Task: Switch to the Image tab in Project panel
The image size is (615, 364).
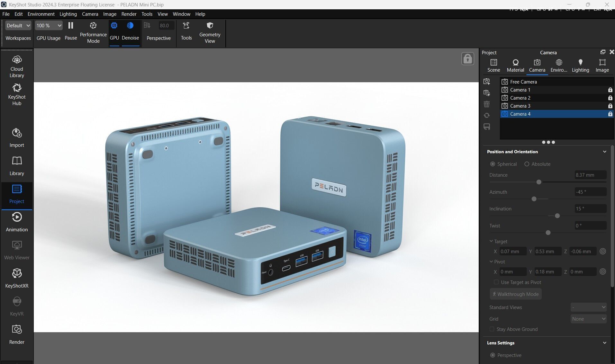Action: pos(602,66)
